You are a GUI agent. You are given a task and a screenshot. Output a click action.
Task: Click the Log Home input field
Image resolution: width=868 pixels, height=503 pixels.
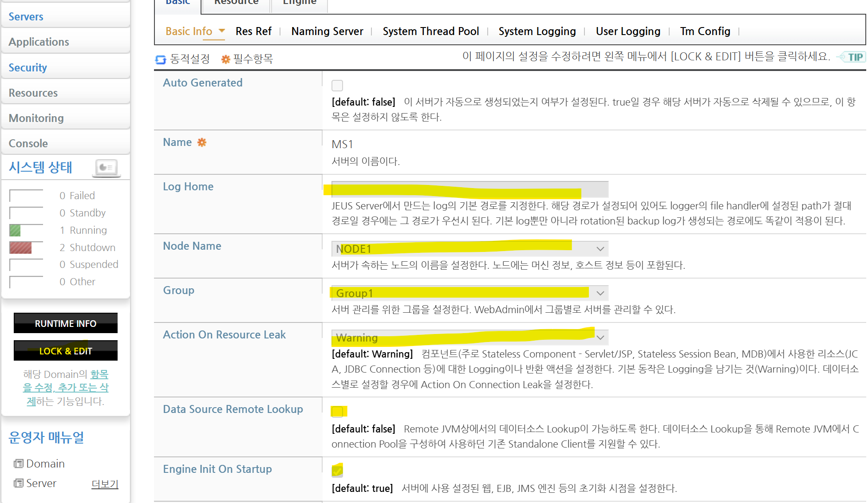click(470, 189)
